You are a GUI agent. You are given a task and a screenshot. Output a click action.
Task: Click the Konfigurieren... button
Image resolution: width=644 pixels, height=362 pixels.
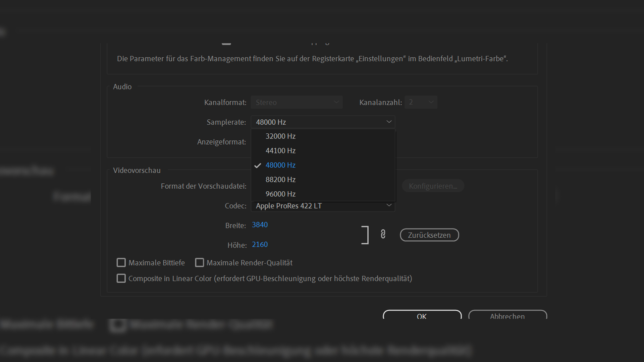click(x=433, y=186)
